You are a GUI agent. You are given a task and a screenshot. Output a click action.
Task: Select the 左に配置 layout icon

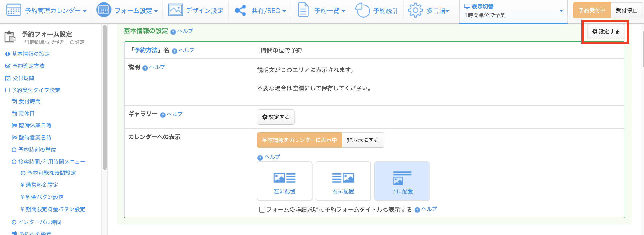[x=284, y=178]
